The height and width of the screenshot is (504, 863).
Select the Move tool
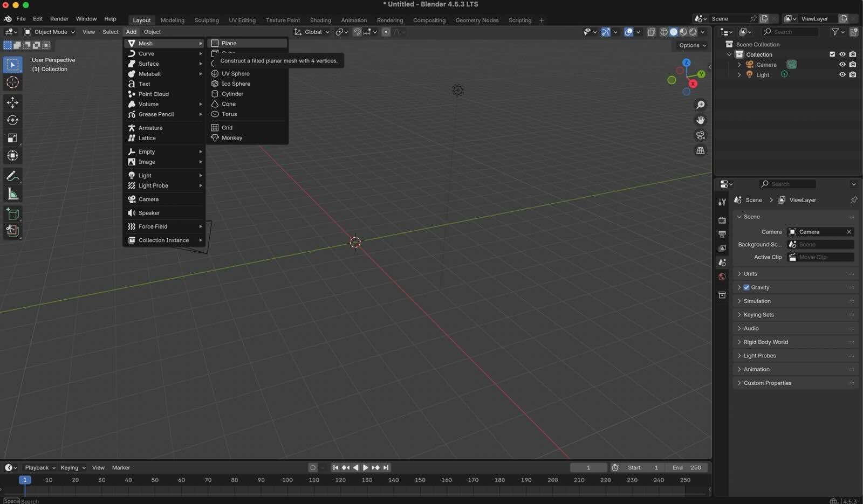[x=12, y=102]
